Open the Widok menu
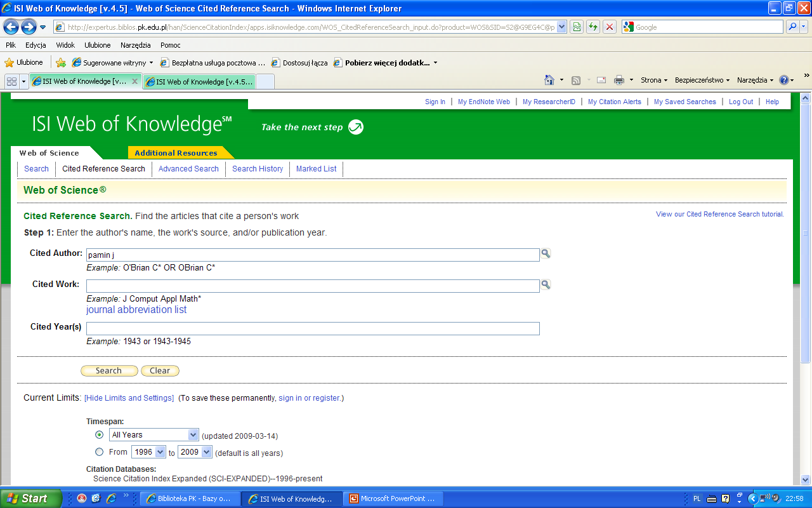 click(x=65, y=45)
